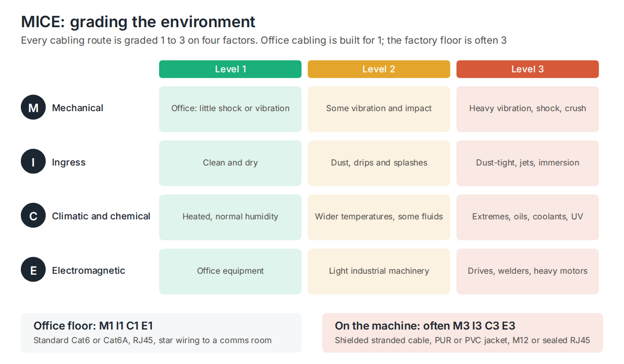
Task: Select the green Level 1 header
Action: 230,69
